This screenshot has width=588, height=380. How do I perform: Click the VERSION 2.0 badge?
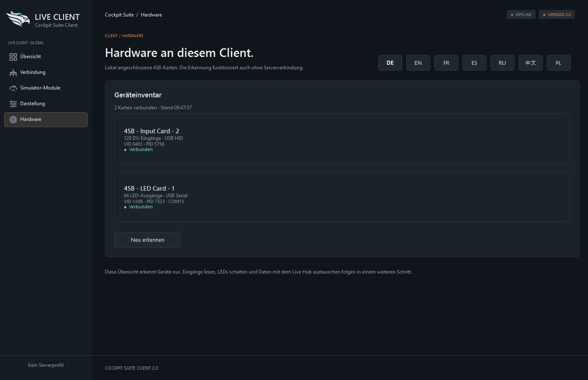click(x=557, y=14)
